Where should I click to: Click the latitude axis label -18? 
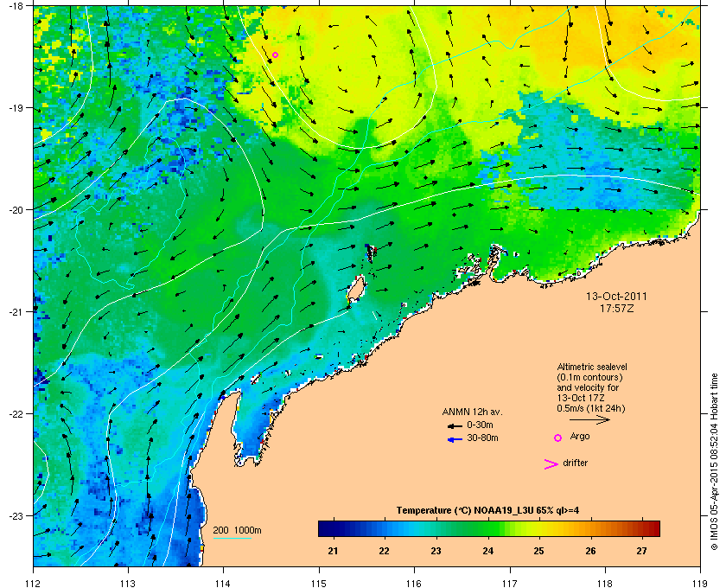[16, 6]
